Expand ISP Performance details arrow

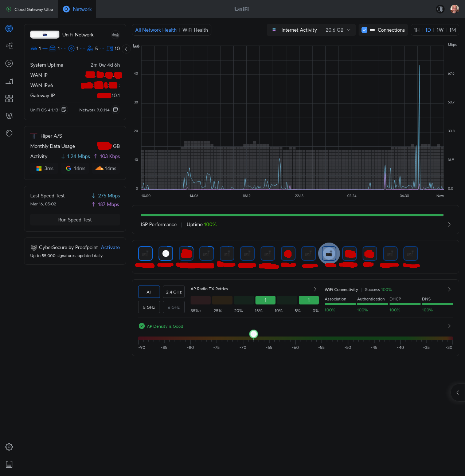(x=449, y=224)
